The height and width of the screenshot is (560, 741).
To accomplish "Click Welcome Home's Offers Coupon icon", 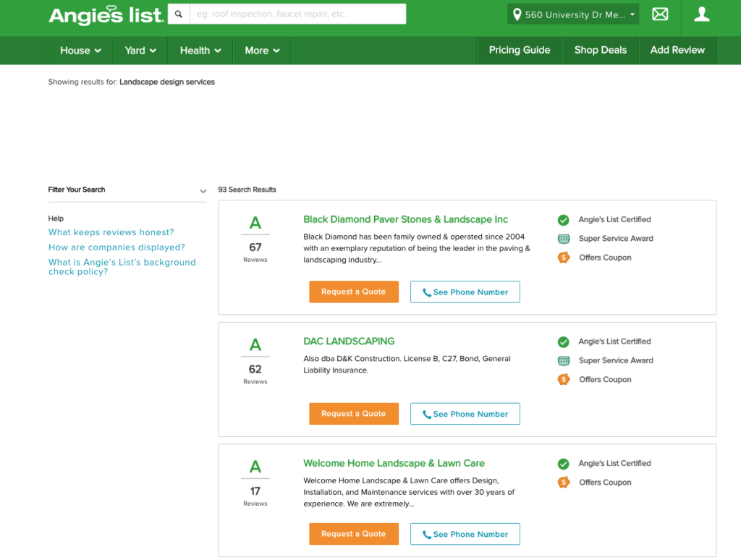I will (563, 483).
